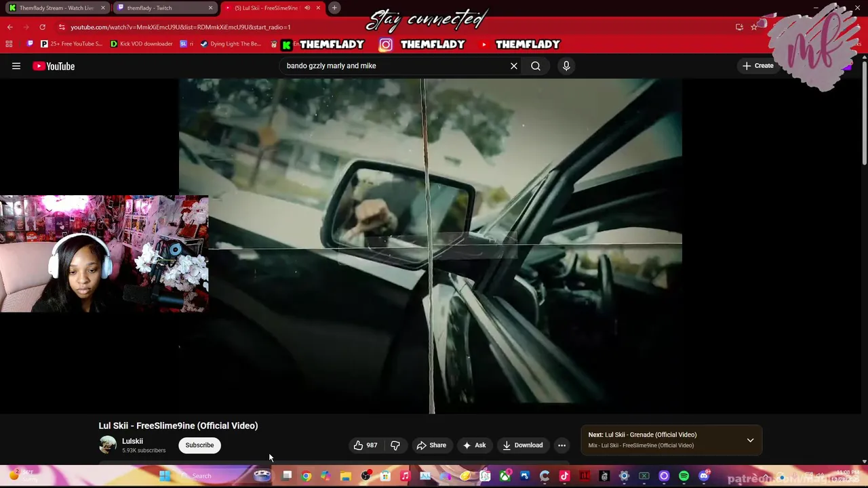This screenshot has width=868, height=488.
Task: Open the Lulskii channel avatar
Action: coord(108,445)
